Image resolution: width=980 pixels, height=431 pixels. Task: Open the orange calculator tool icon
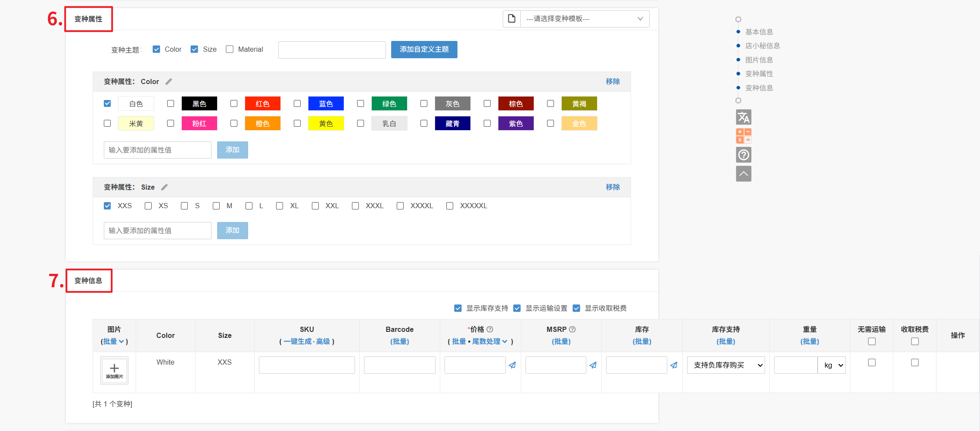click(744, 136)
